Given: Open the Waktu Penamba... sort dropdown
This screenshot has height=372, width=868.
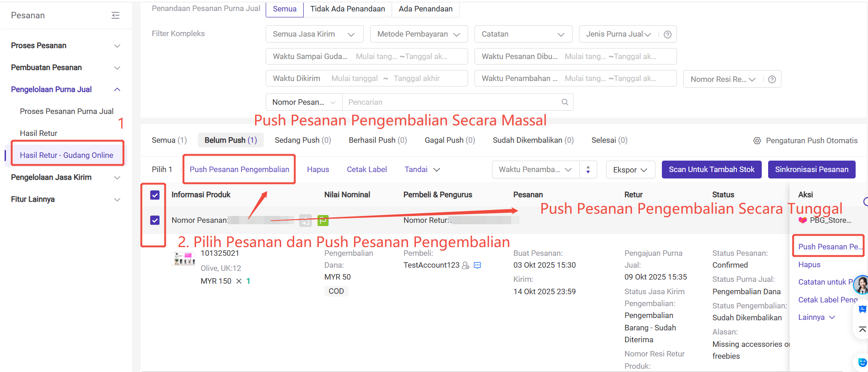Looking at the screenshot, I should [x=535, y=169].
